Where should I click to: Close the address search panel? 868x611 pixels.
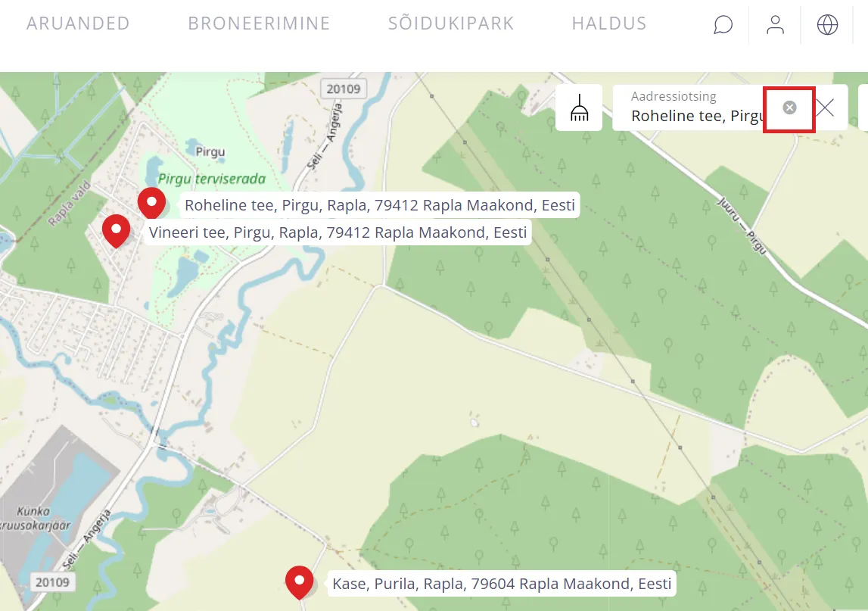[825, 108]
